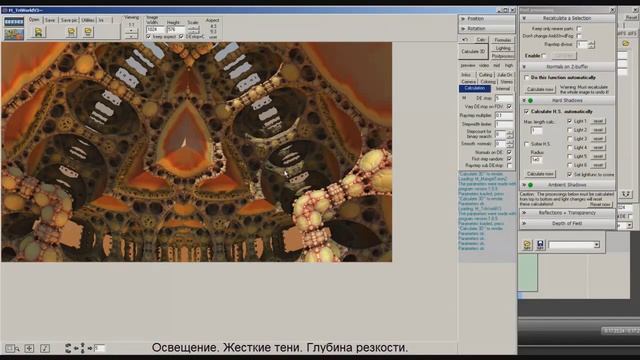Click the third boxed icon in the bottom status bar
The image size is (640, 360).
(x=45, y=348)
